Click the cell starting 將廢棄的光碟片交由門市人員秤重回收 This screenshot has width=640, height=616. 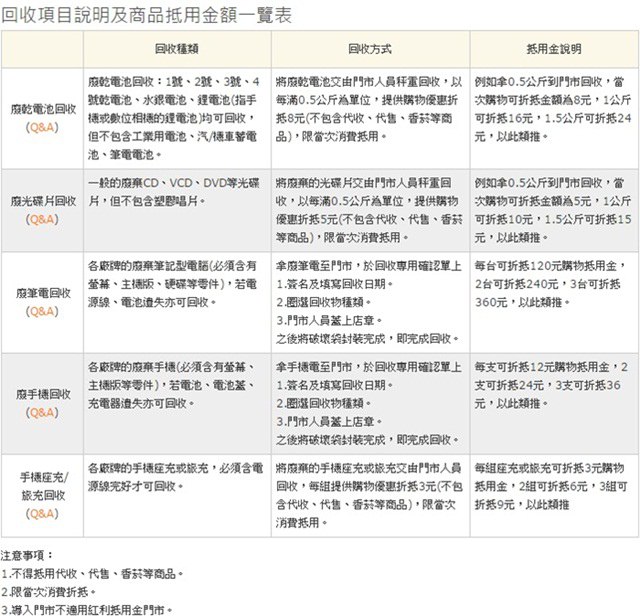pyautogui.click(x=369, y=210)
